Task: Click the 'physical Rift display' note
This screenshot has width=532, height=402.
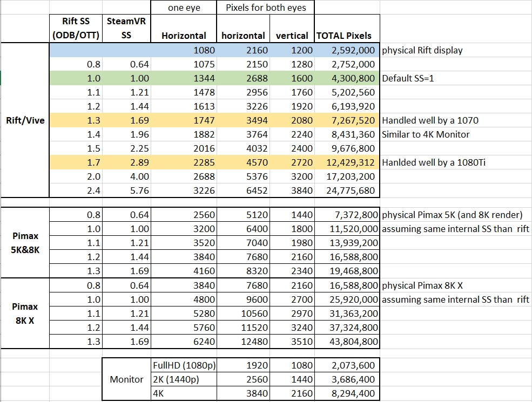Action: point(422,50)
